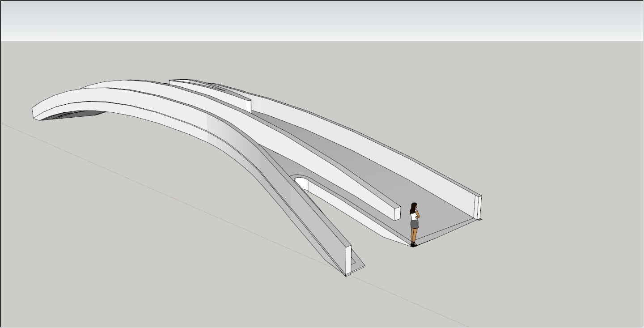Click the woman's black shoes
This screenshot has width=644, height=328.
coord(414,244)
